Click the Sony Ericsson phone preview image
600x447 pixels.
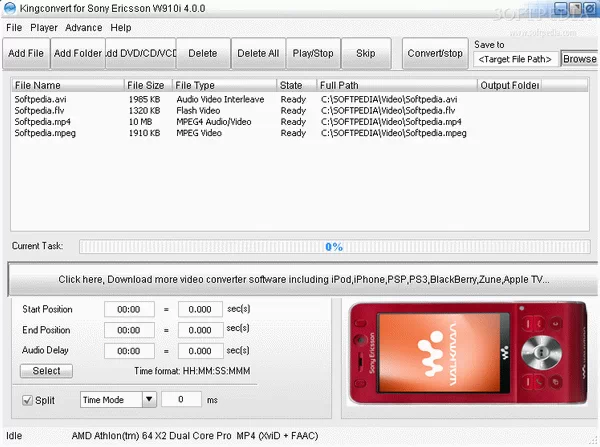[468, 353]
